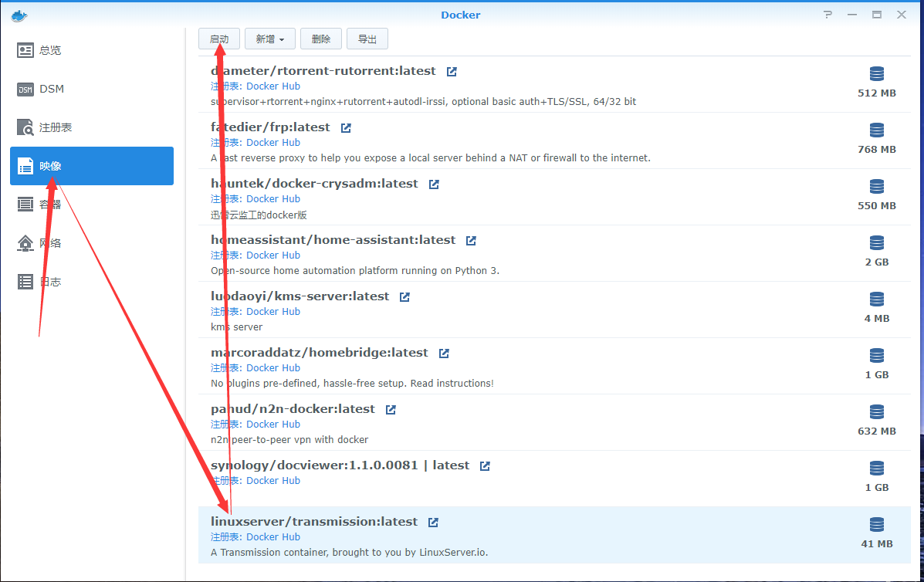Screen dimensions: 924x582
Task: Select the homeassistant/home-assistant:latest image name
Action: click(333, 240)
